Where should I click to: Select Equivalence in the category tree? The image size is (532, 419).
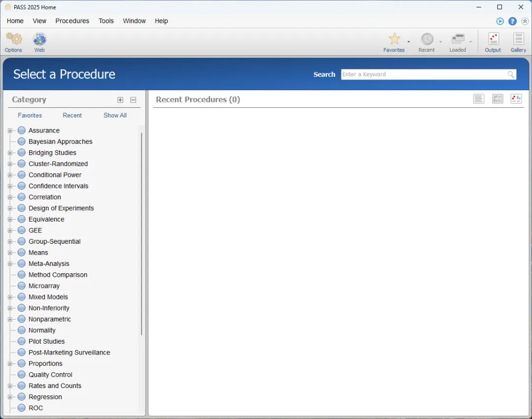point(46,219)
